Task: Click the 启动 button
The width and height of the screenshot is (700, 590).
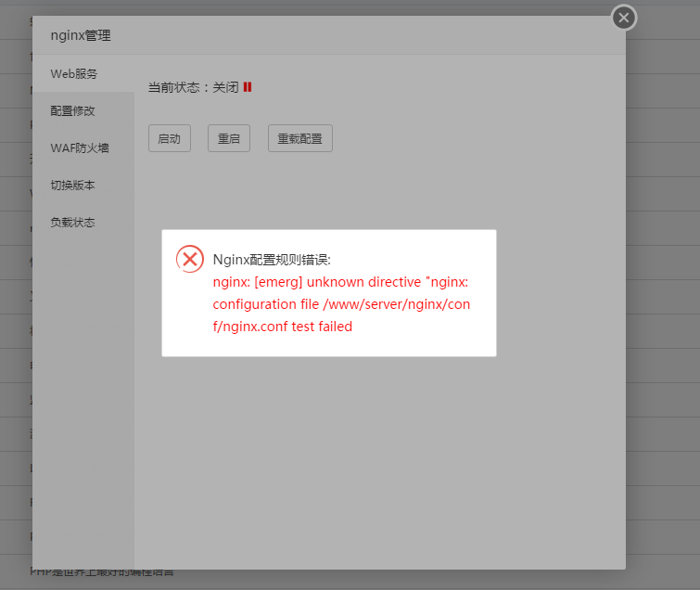Action: pyautogui.click(x=170, y=138)
